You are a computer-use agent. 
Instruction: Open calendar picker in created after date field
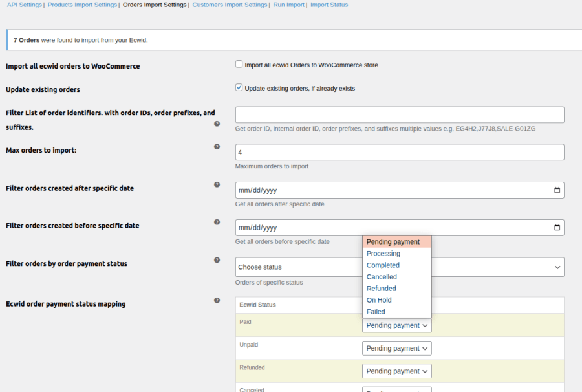click(557, 190)
